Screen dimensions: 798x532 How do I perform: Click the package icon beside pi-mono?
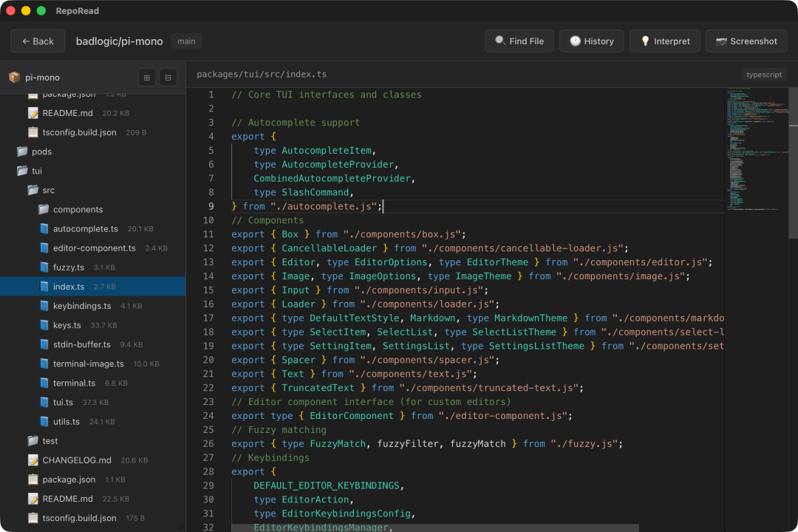14,78
